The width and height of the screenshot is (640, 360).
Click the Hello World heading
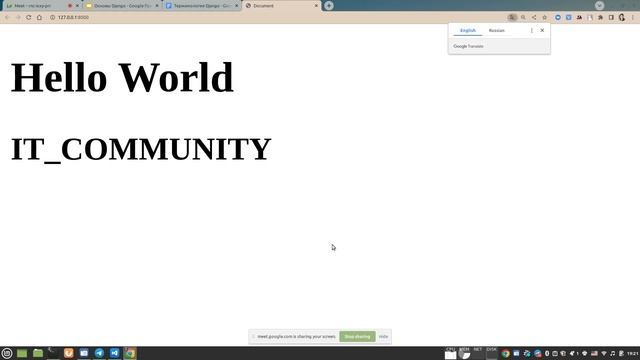click(x=122, y=78)
